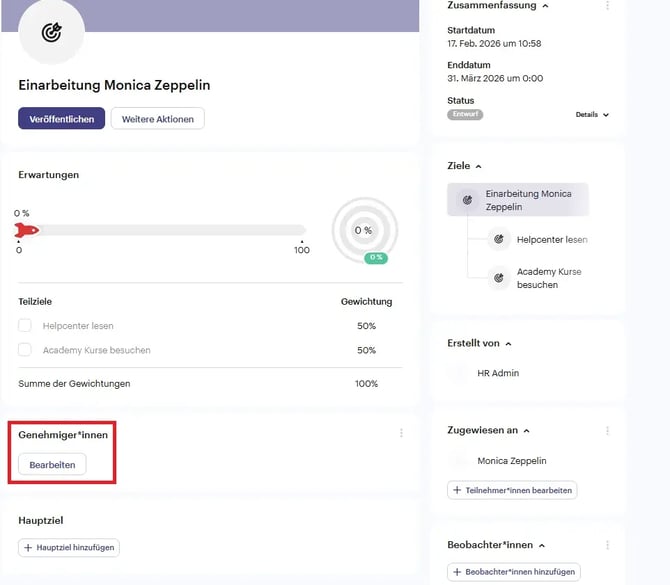Collapse the Erstellt von section
670x585 pixels.
pyautogui.click(x=508, y=344)
